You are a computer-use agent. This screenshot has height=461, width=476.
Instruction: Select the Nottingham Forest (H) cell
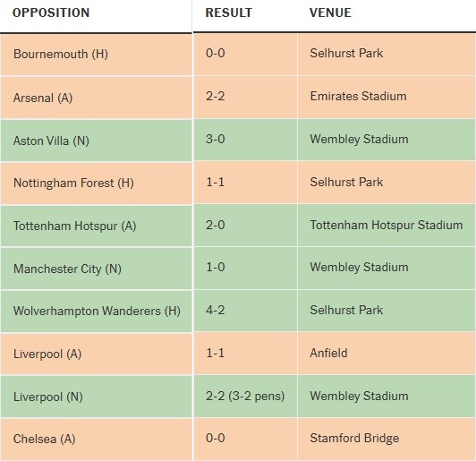coord(97,184)
